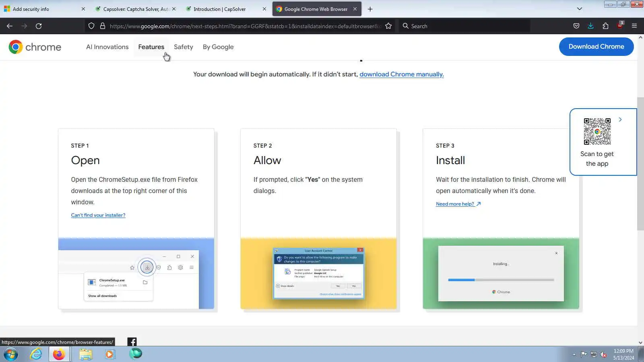This screenshot has width=644, height=362.
Task: Launch Internet Explorer from the taskbar
Action: [x=36, y=354]
